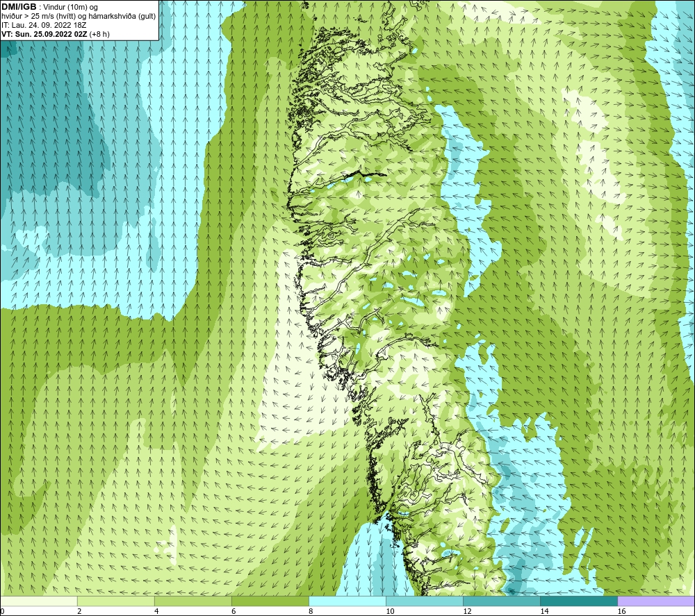
Task: Select the light cyan 8–10 m/s swatch
Action: [x=347, y=601]
